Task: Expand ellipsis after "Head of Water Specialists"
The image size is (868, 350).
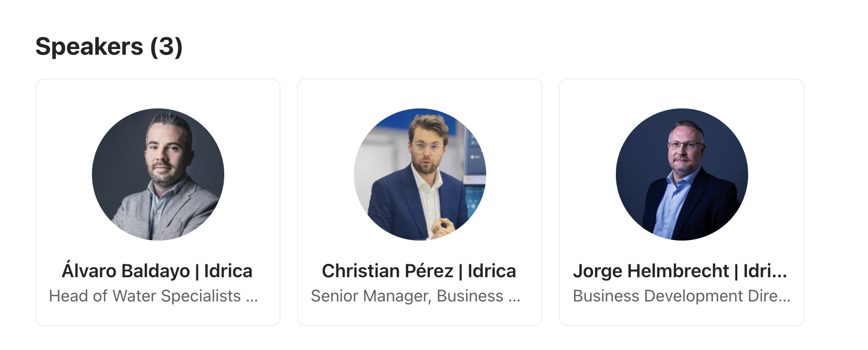Action: point(252,297)
